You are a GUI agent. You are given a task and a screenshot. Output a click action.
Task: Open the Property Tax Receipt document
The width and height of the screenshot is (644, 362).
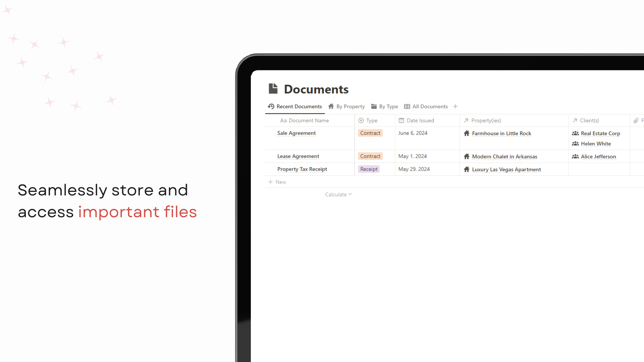point(302,169)
